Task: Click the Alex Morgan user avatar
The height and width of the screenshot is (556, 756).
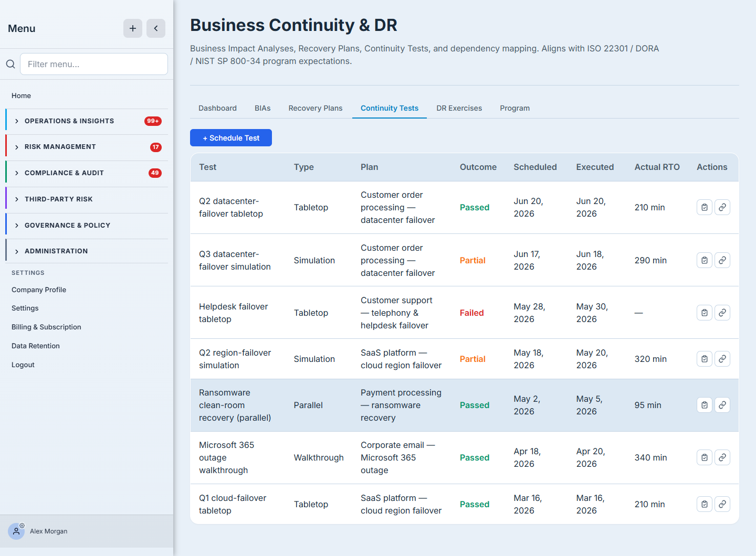Action: click(16, 531)
